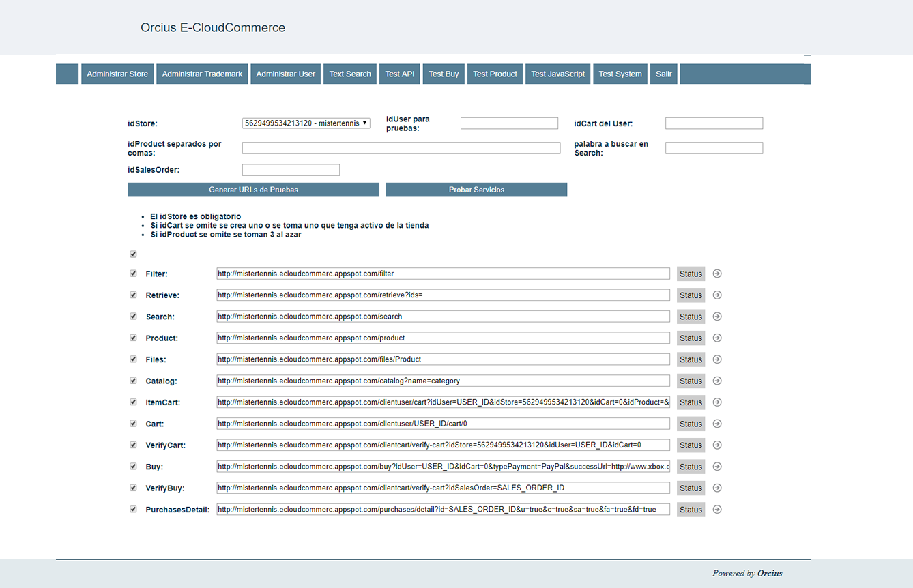This screenshot has width=913, height=588.
Task: Uncheck the Filter checkbox
Action: point(133,274)
